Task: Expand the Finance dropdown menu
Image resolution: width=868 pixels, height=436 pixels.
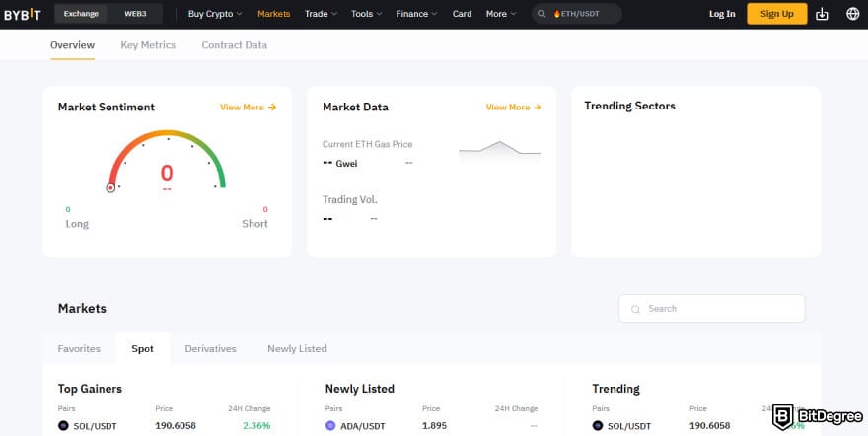Action: click(416, 14)
